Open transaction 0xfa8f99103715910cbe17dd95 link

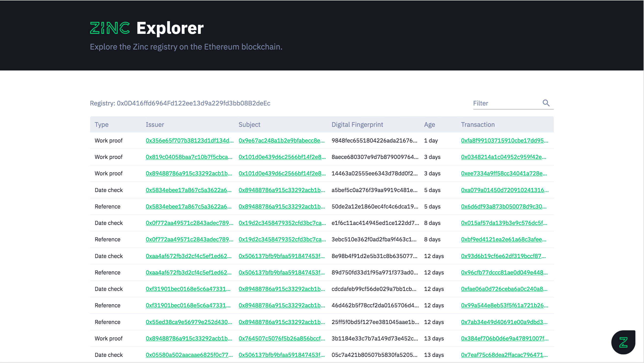(x=504, y=141)
